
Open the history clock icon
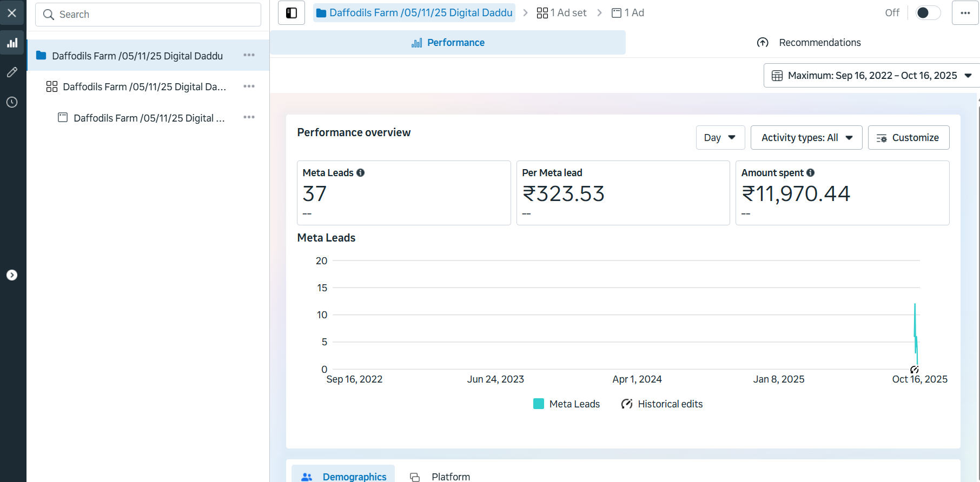click(x=12, y=102)
